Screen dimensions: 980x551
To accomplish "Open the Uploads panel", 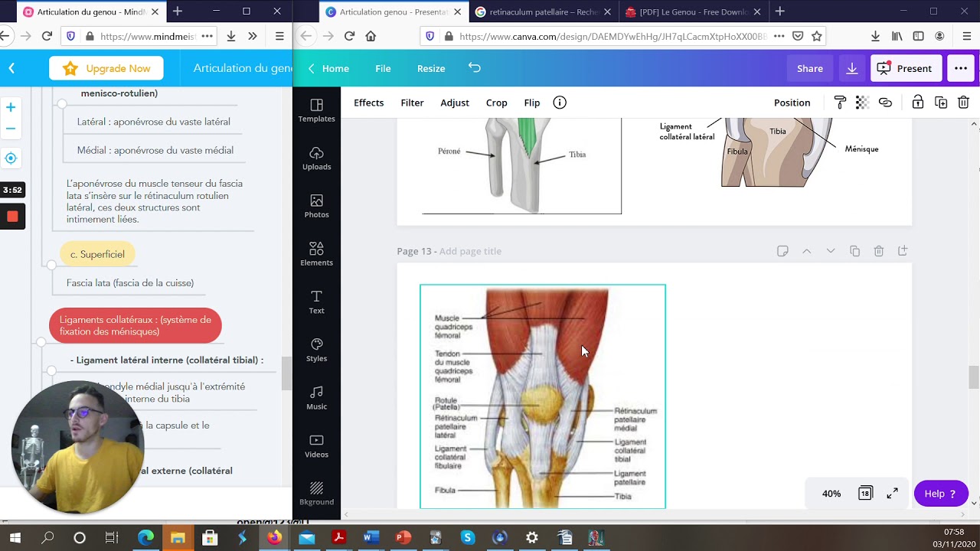I will pyautogui.click(x=316, y=158).
